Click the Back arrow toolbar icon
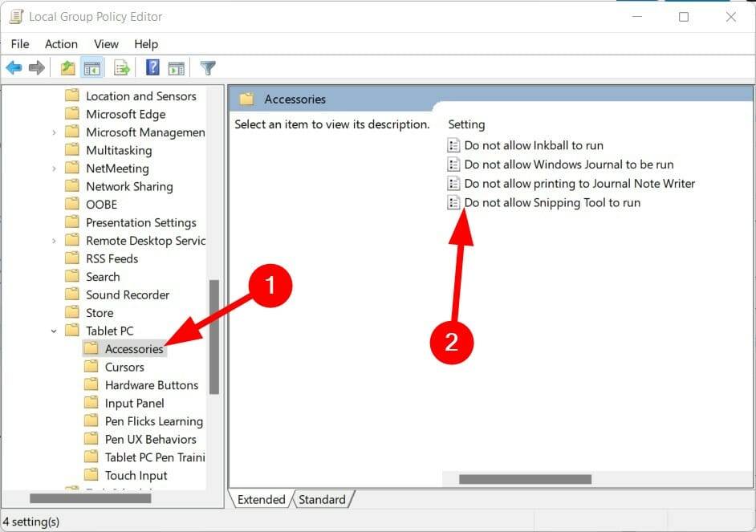The image size is (756, 532). pos(14,68)
